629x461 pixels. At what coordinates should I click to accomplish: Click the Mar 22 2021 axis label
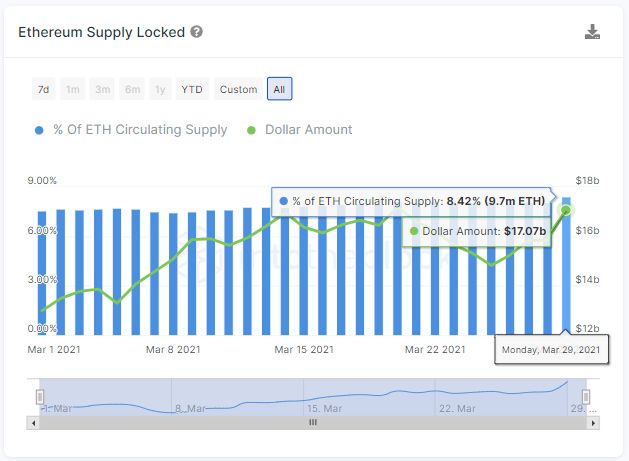[435, 349]
